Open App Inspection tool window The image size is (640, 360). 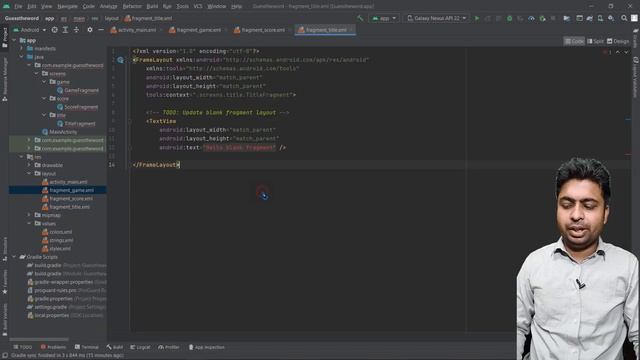pos(207,347)
